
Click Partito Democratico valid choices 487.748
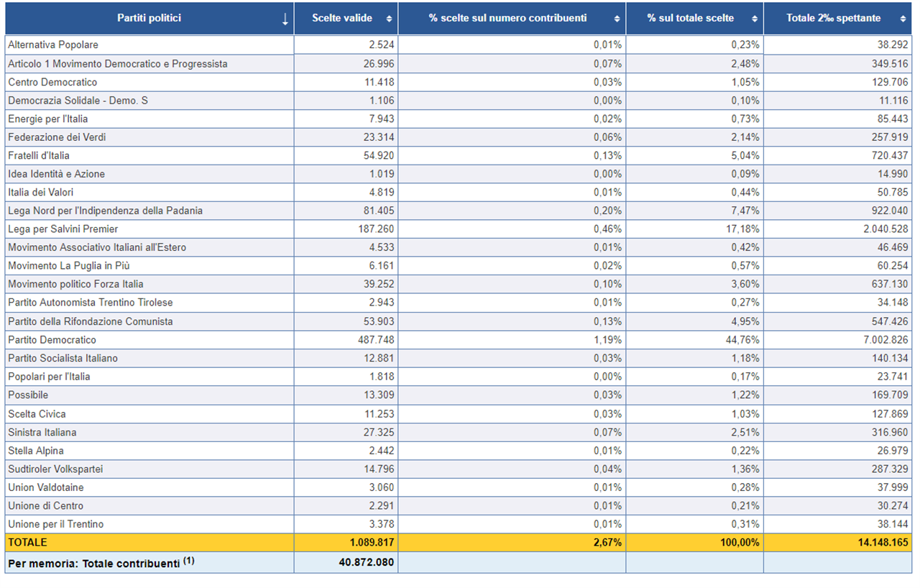(376, 340)
